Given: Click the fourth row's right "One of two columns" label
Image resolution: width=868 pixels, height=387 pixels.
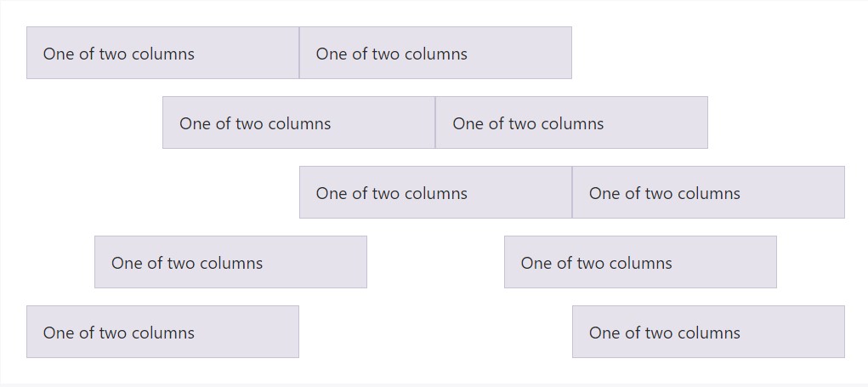Looking at the screenshot, I should click(x=597, y=263).
